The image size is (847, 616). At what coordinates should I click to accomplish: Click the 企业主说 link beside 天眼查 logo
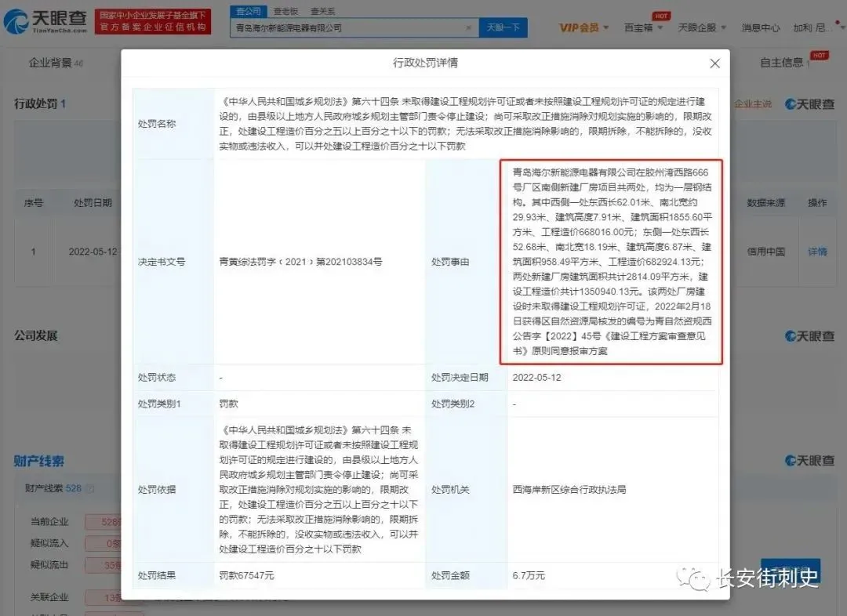click(x=753, y=104)
